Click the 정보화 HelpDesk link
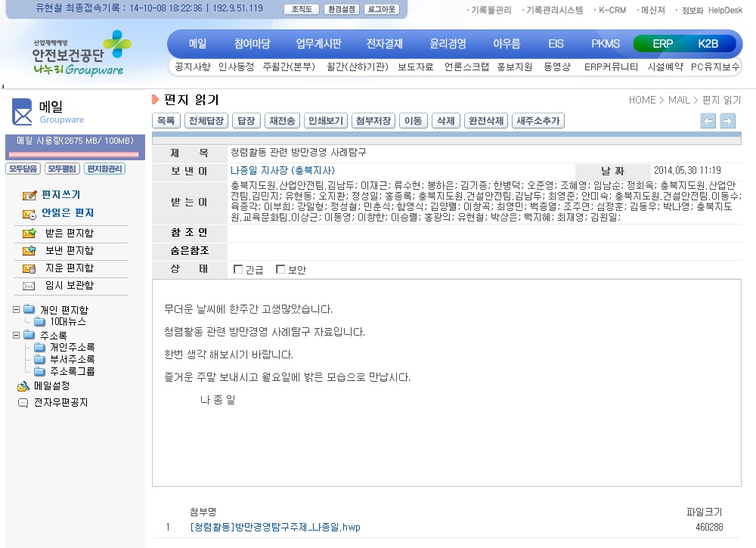The width and height of the screenshot is (756, 548). 711,10
